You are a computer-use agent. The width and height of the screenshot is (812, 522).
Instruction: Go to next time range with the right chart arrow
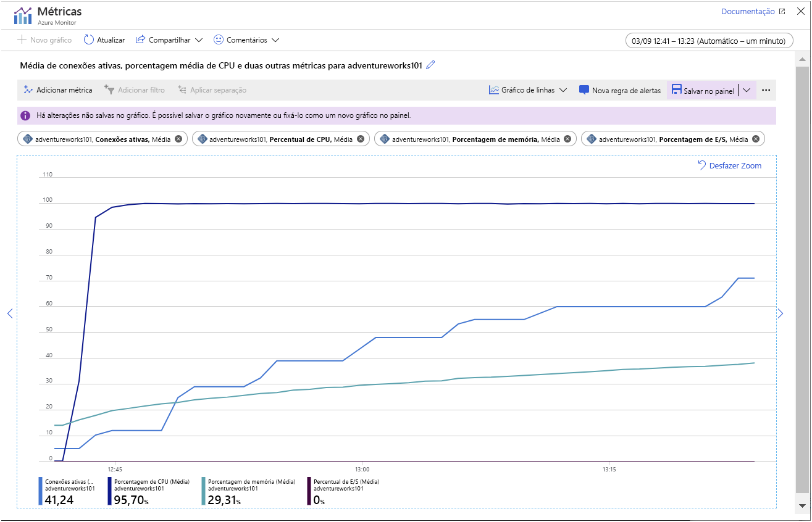(x=780, y=313)
